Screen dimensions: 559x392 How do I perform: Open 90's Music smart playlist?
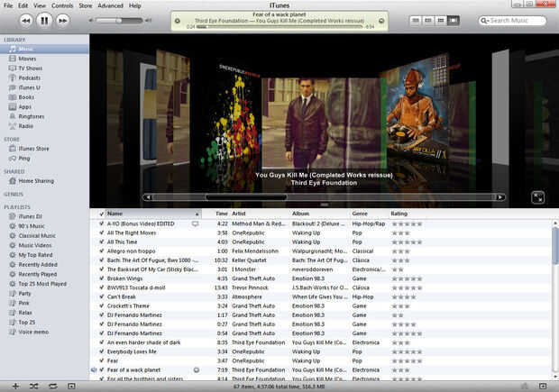coord(32,226)
